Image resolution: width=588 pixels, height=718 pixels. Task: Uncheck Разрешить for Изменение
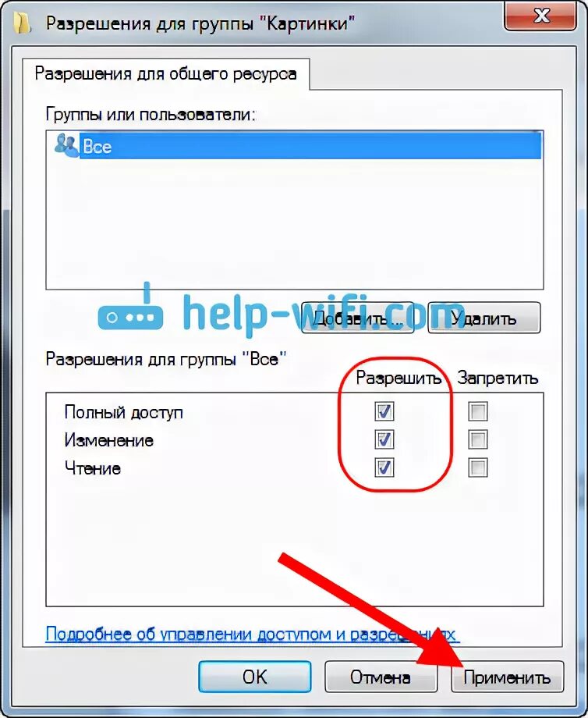(x=384, y=439)
